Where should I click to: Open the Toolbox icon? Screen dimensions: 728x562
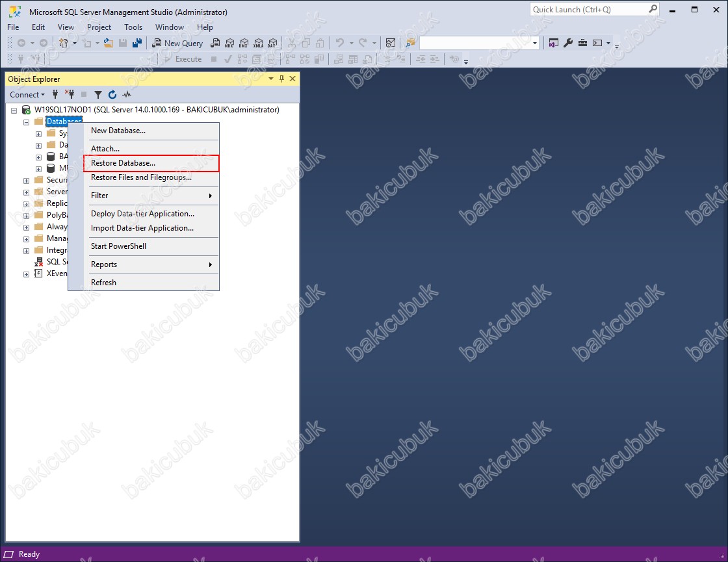coord(582,43)
